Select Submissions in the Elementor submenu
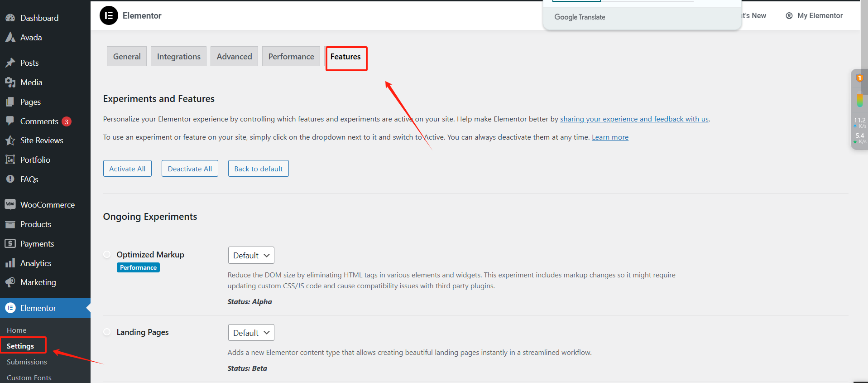 [27, 362]
